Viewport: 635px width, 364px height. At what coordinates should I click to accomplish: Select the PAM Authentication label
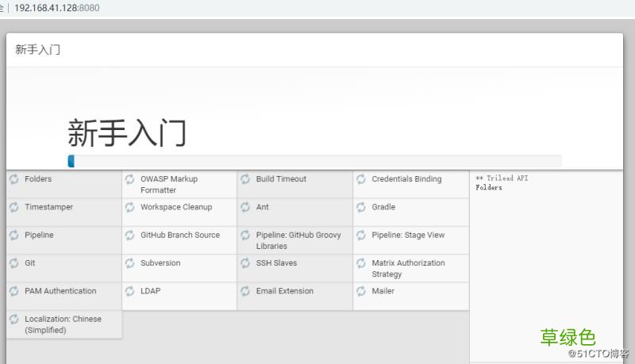(x=60, y=291)
